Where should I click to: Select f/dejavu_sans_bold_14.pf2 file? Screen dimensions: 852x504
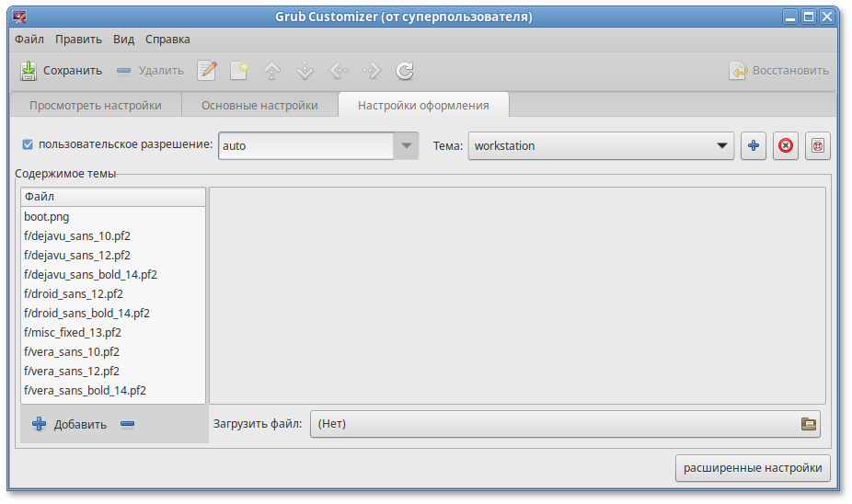tap(113, 275)
